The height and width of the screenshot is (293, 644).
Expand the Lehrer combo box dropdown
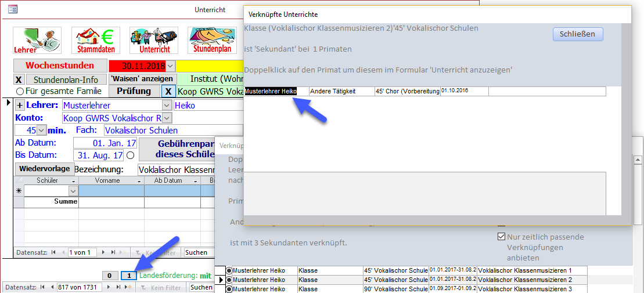point(167,106)
